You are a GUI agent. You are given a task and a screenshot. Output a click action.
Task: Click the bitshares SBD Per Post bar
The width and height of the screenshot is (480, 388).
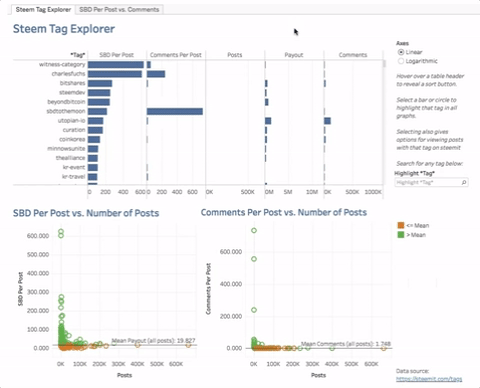[x=100, y=83]
